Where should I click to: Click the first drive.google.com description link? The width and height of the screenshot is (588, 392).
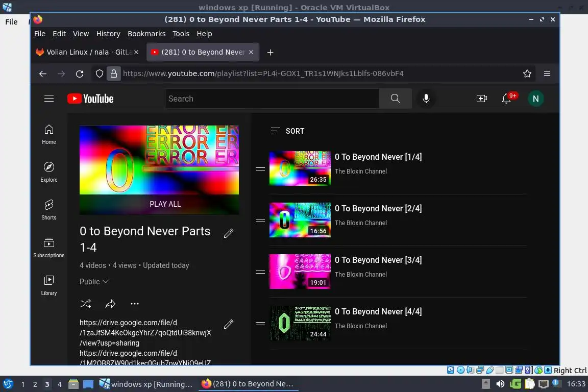(145, 333)
